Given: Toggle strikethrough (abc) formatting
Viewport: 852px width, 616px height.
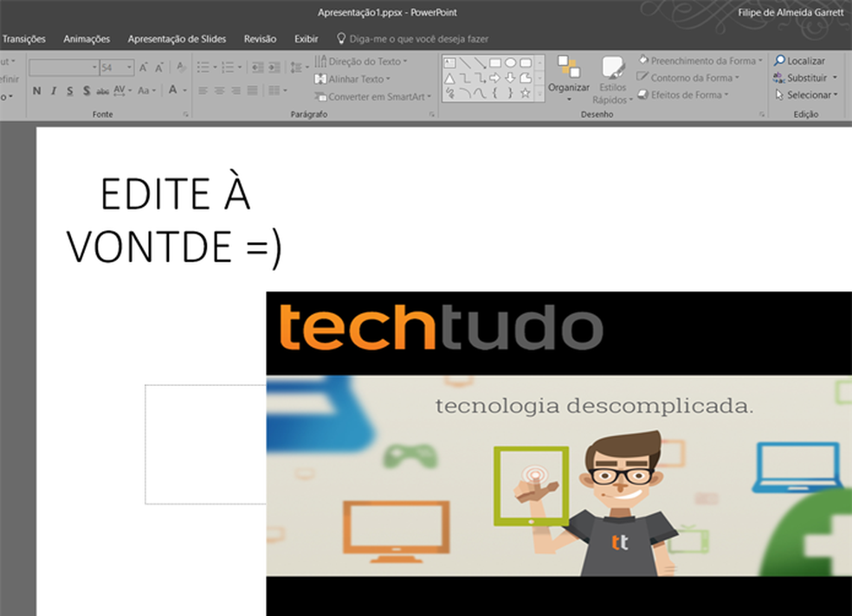Looking at the screenshot, I should 103,91.
